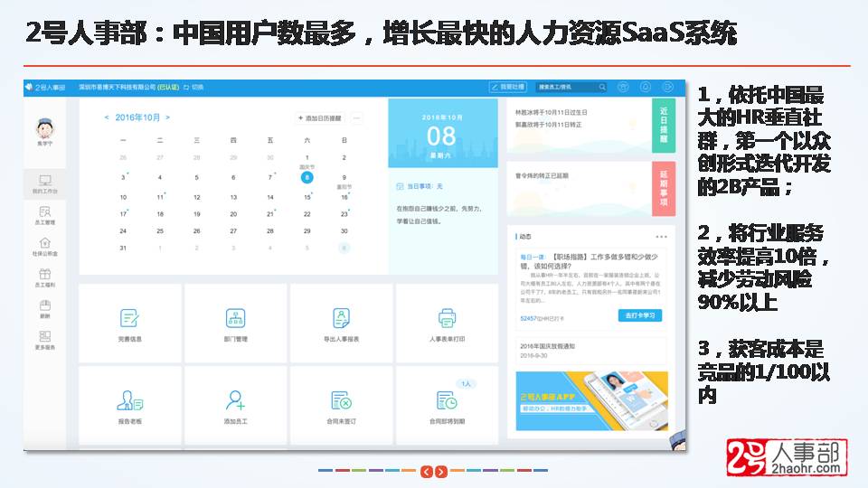
Task: Open 社保公积金 in left sidebar
Action: [x=45, y=247]
